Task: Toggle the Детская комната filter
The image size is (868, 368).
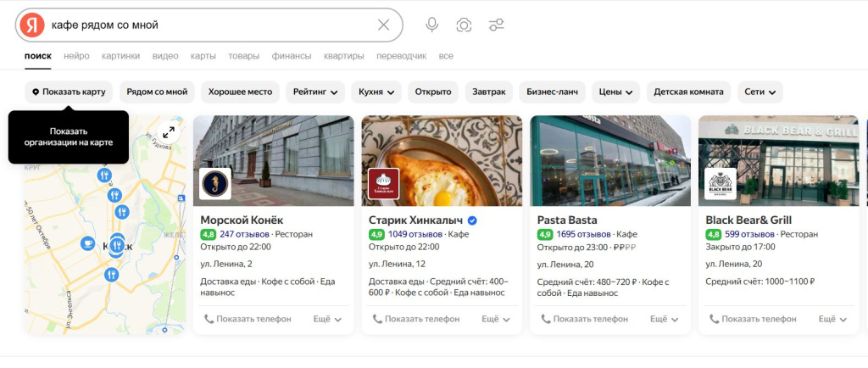Action: coord(688,92)
